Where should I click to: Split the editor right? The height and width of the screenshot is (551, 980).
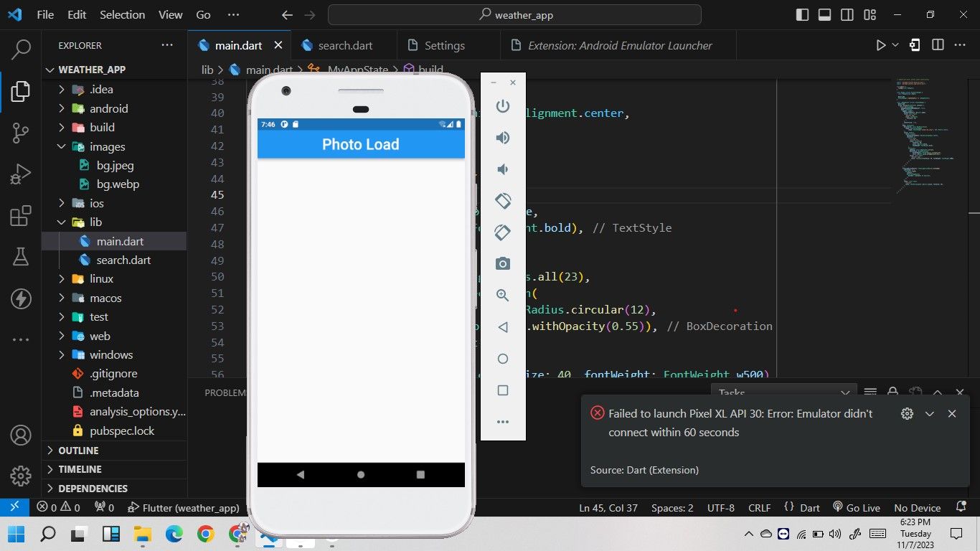(938, 45)
